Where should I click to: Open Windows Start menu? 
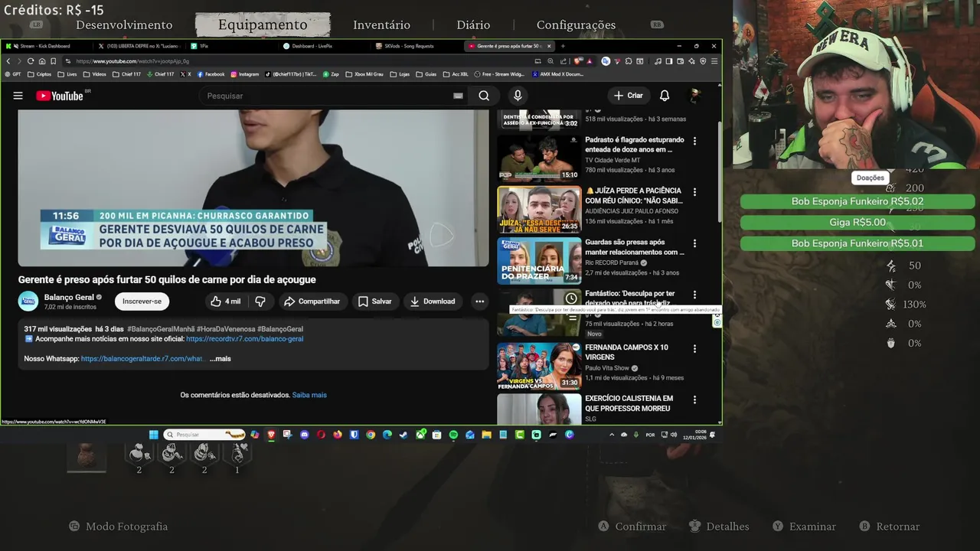[154, 435]
